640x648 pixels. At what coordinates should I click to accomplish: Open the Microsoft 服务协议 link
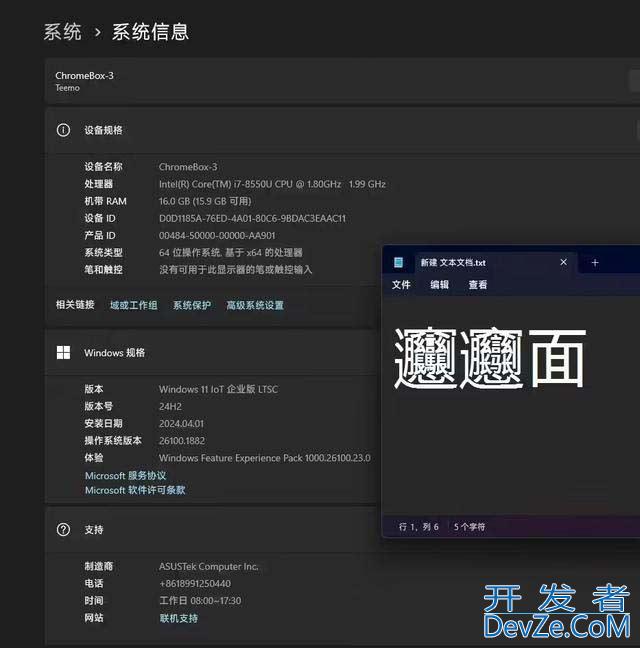(x=126, y=475)
